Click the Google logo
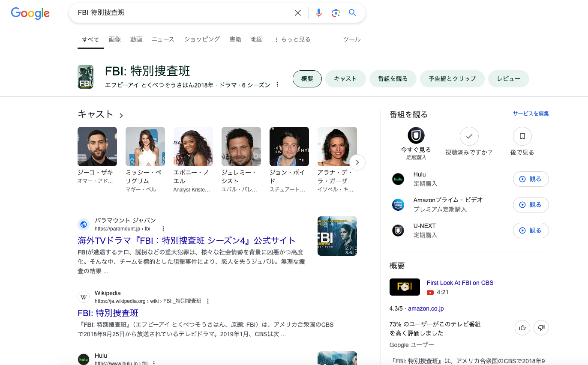588x365 pixels. pyautogui.click(x=30, y=13)
